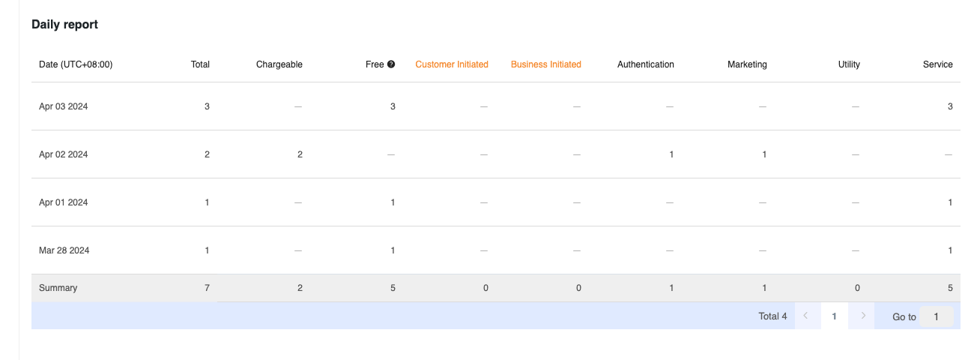Click the Daily report heading
This screenshot has width=980, height=360.
(x=64, y=25)
